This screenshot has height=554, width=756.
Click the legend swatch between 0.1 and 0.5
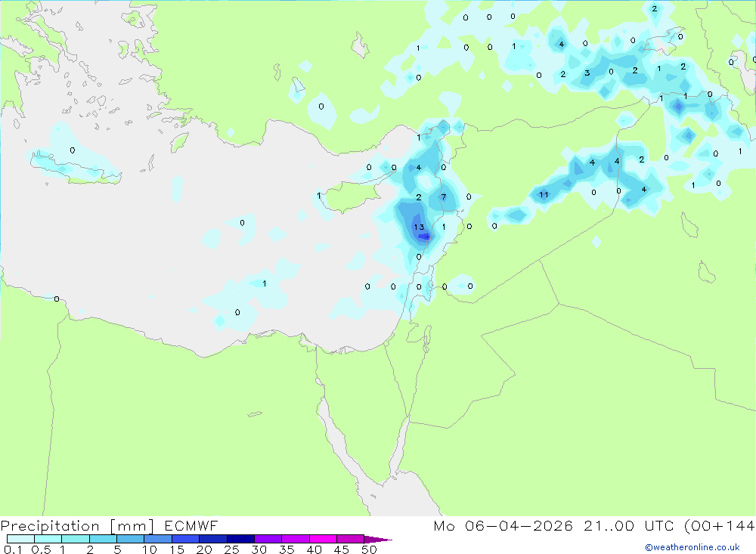pyautogui.click(x=20, y=539)
